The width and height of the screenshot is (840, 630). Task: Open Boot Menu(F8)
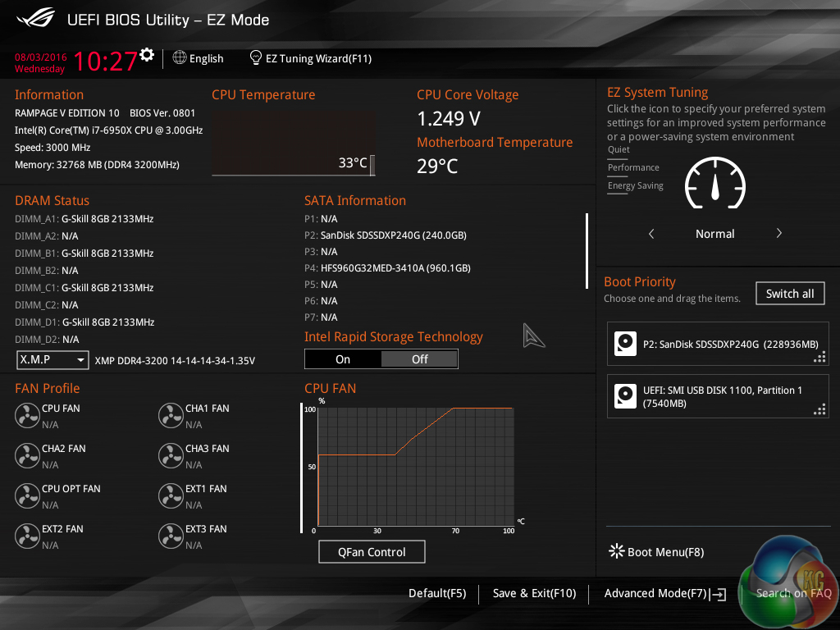[666, 552]
